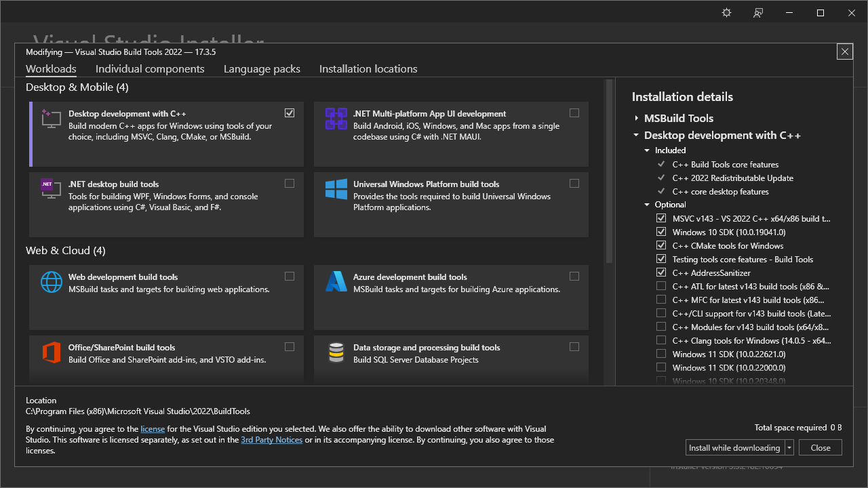Click the Data storage and processing database icon

336,352
